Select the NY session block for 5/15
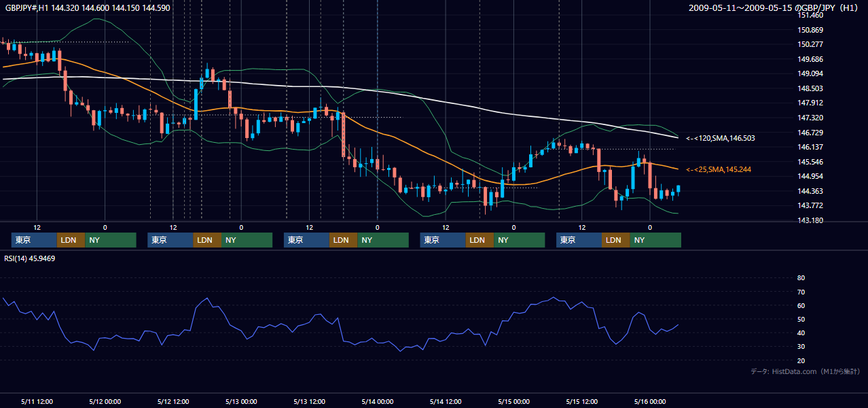 coord(655,240)
